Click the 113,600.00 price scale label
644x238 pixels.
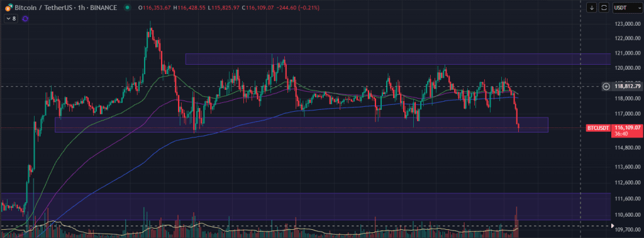point(628,167)
